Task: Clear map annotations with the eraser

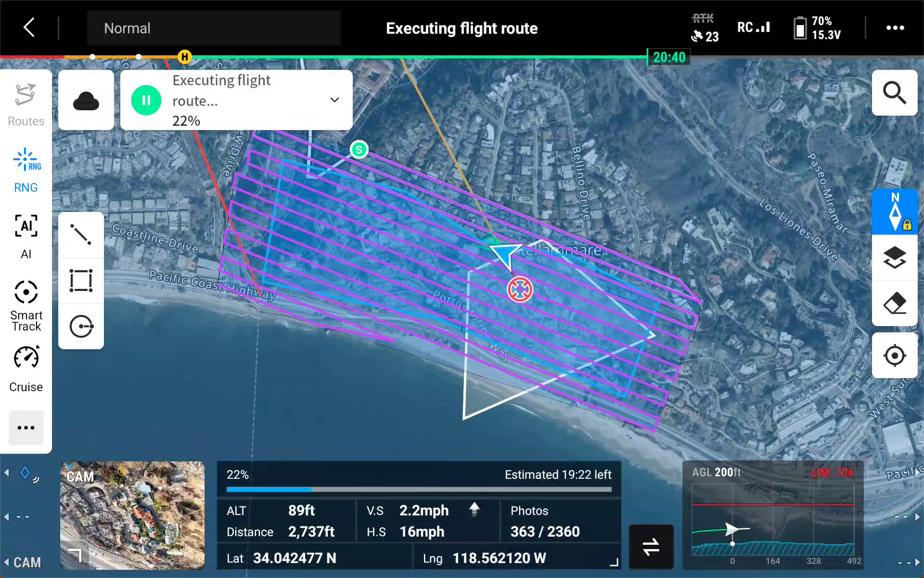Action: point(895,303)
